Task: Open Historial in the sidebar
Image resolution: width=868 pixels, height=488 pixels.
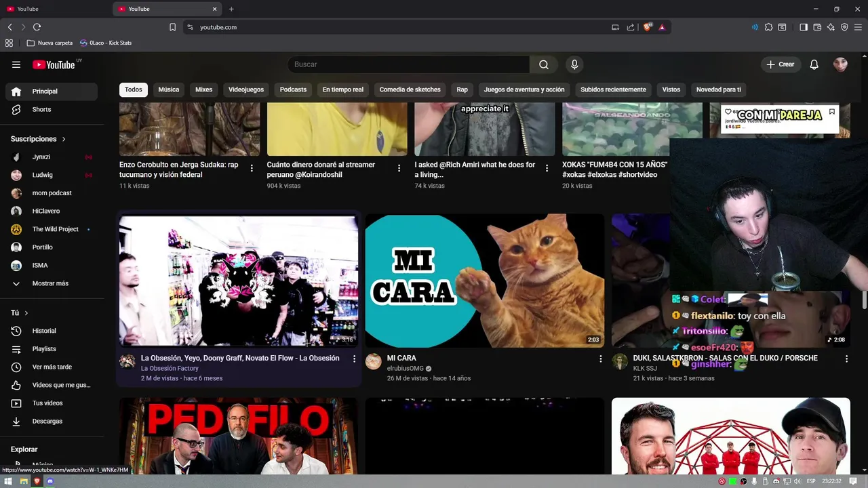Action: [52, 331]
